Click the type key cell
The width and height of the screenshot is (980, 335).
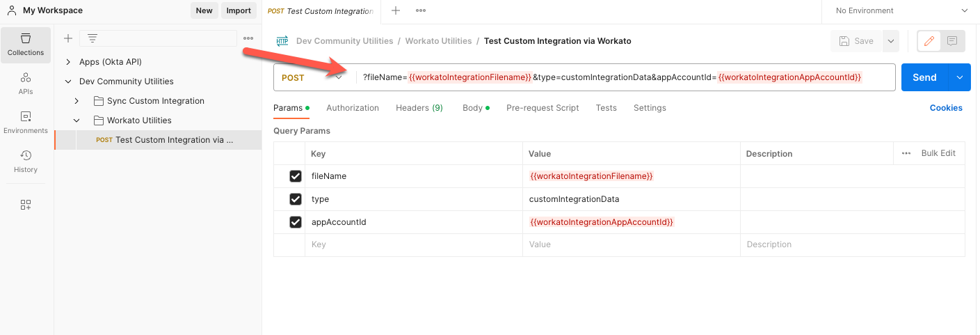click(x=413, y=199)
